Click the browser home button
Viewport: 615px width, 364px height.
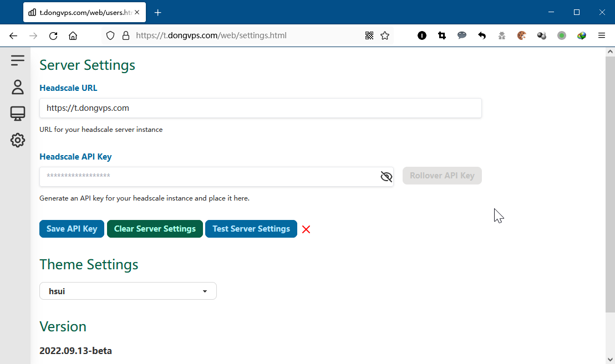coord(73,35)
